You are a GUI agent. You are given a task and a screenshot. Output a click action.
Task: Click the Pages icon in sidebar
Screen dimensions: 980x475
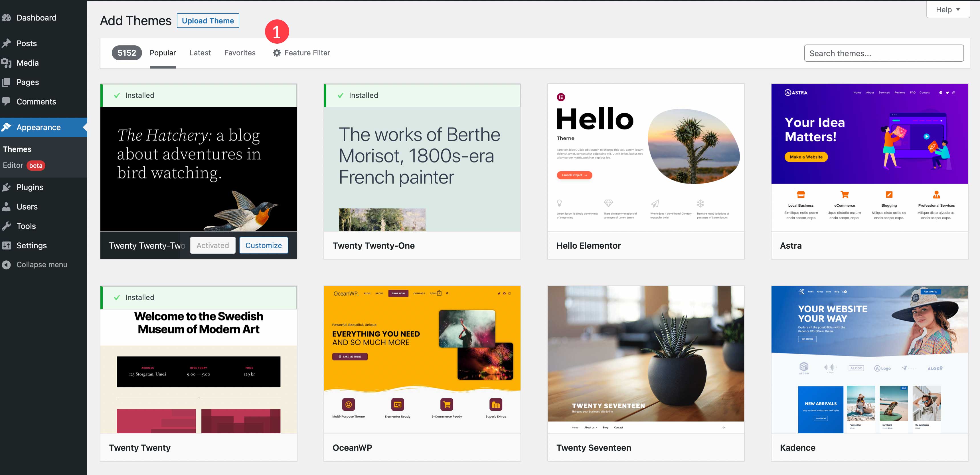(9, 81)
